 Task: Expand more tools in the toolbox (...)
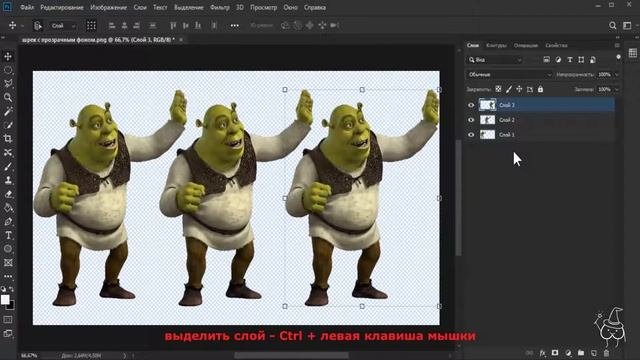(8, 276)
